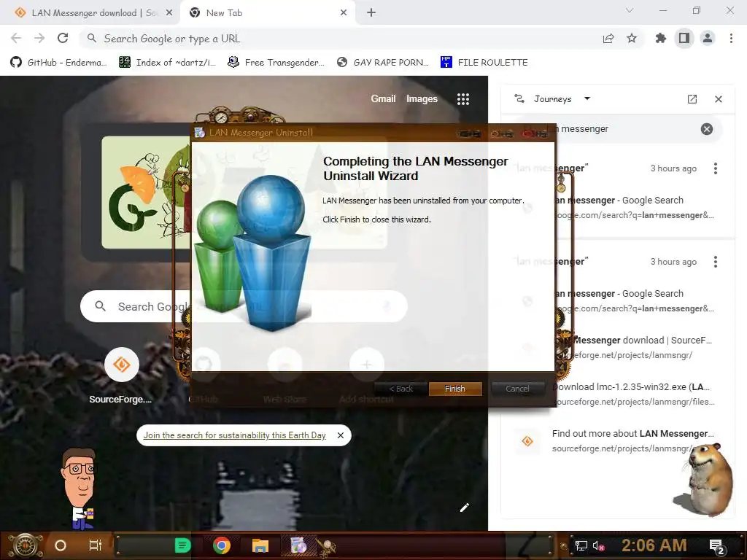Bookmark this tab with the star icon
The image size is (747, 560).
tap(632, 39)
